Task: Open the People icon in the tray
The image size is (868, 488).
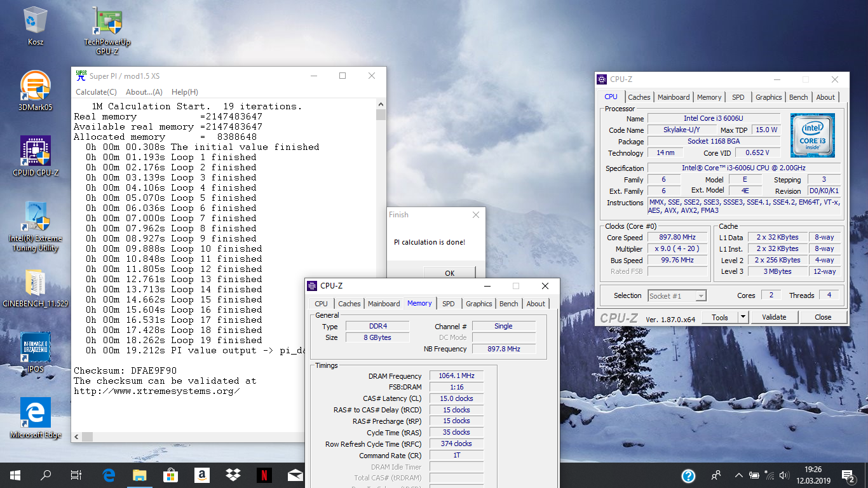Action: pyautogui.click(x=716, y=475)
